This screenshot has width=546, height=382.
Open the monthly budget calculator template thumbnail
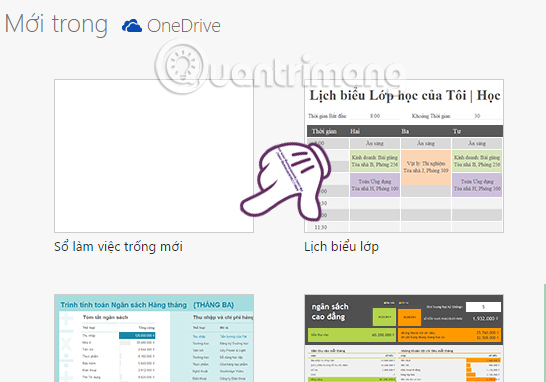[x=154, y=338]
